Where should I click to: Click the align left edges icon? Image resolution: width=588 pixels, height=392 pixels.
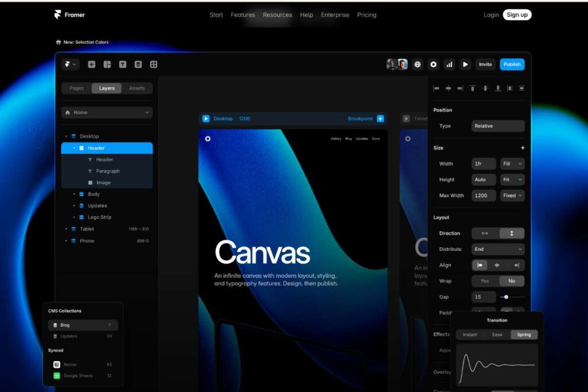(x=436, y=88)
